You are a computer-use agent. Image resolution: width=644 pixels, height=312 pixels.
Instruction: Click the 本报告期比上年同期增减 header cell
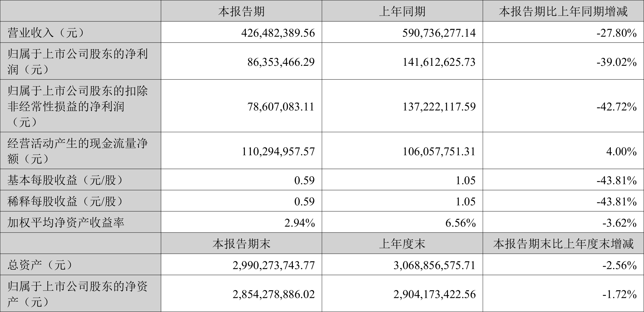click(x=563, y=11)
